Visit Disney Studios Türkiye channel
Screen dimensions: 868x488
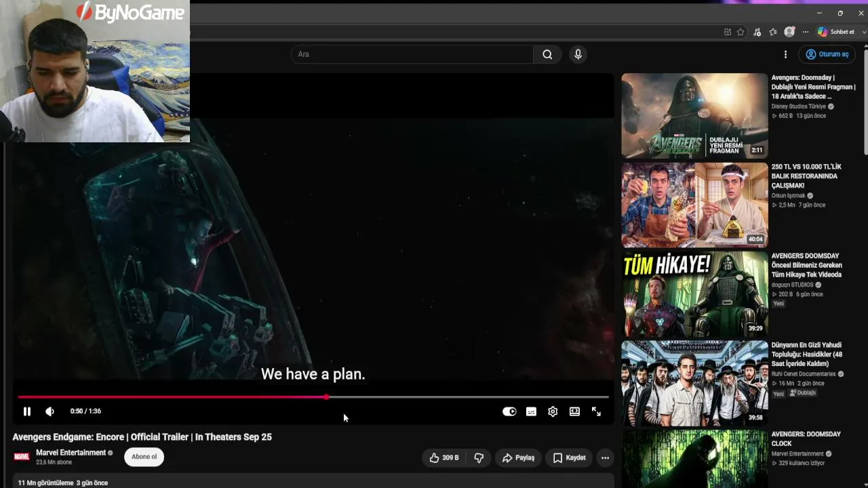[798, 106]
